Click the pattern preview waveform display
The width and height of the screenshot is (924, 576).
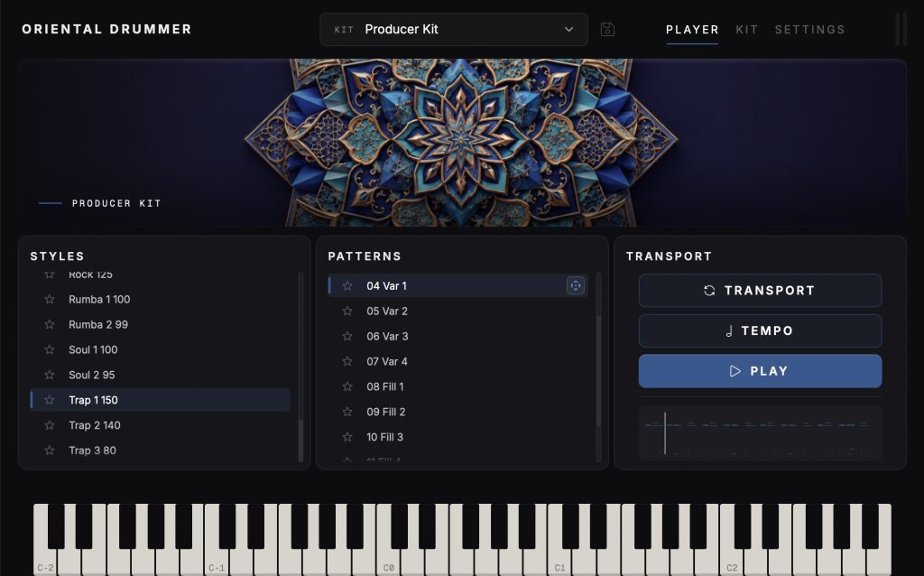pos(760,433)
